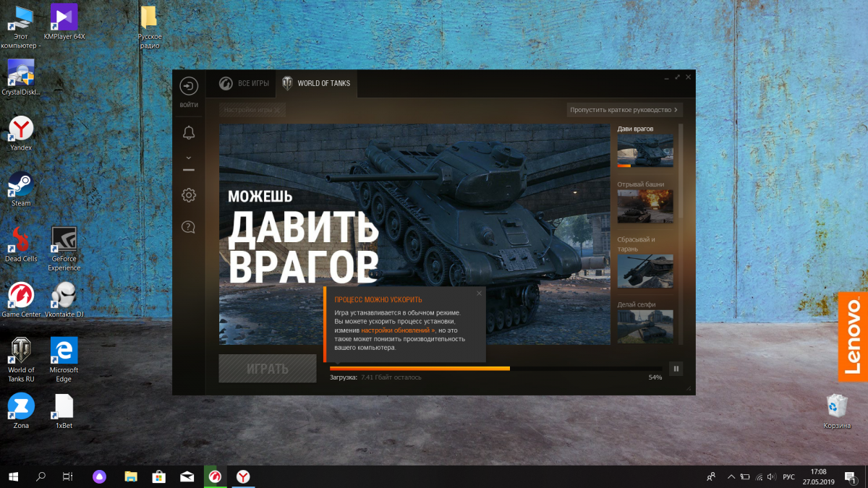Viewport: 868px width, 488px height.
Task: Select Yandex browser desktop icon
Action: (21, 134)
